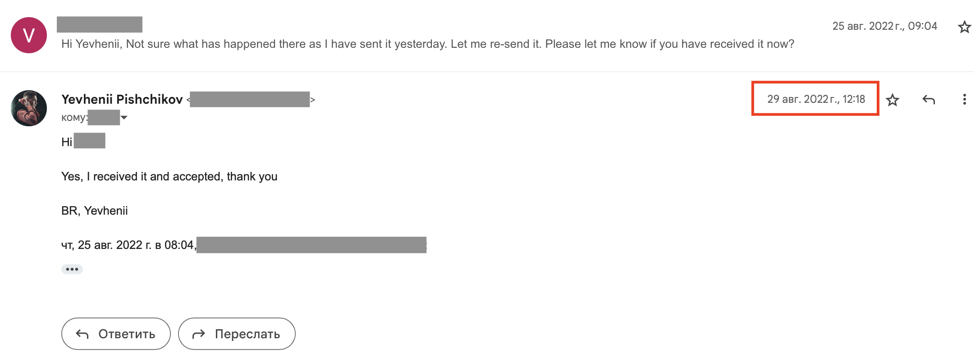Screen dimensions: 980x359
Task: Click the 25 авг. 2022 г., 09:04 timestamp
Action: [884, 26]
